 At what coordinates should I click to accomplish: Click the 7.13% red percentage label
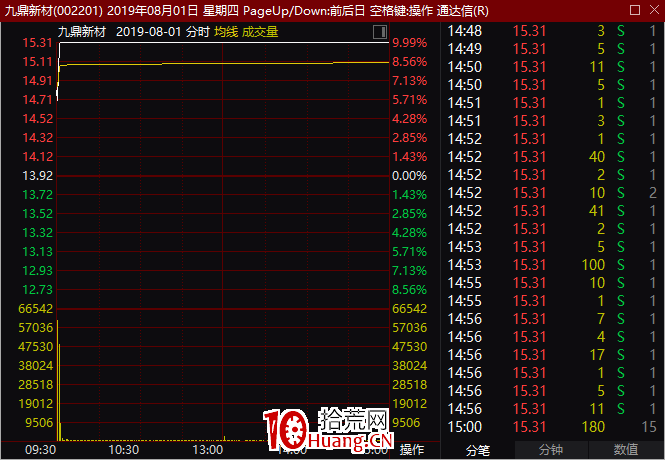[x=409, y=81]
